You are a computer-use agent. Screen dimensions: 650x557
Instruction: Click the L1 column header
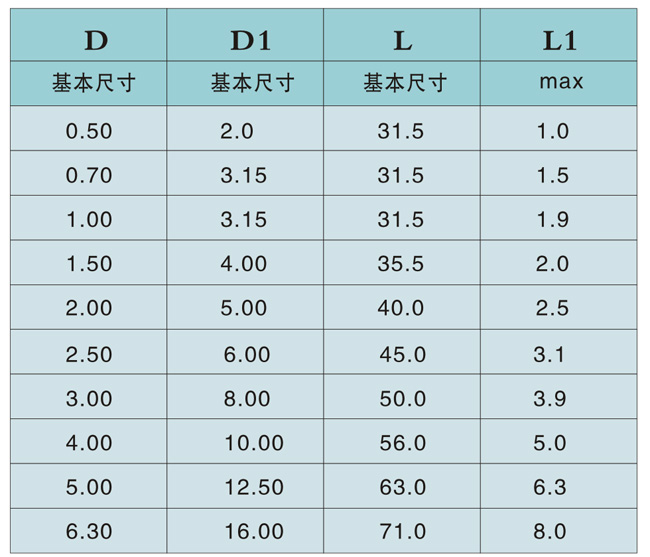pos(560,40)
